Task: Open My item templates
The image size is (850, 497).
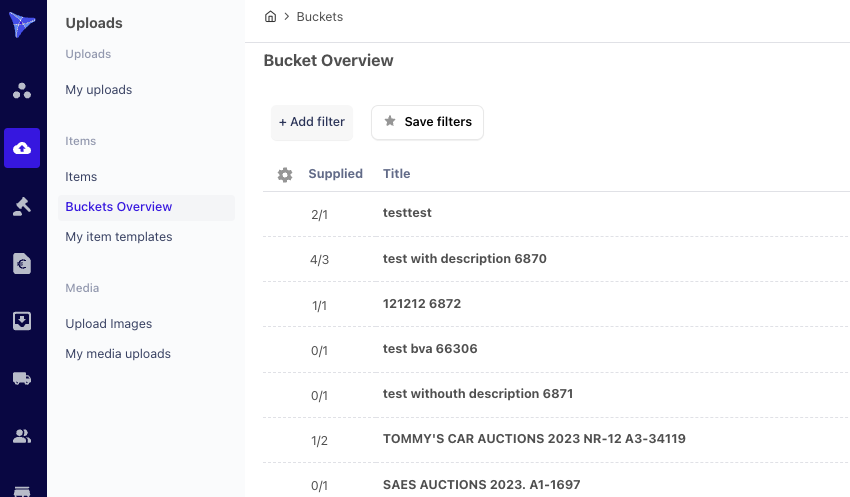Action: tap(119, 237)
